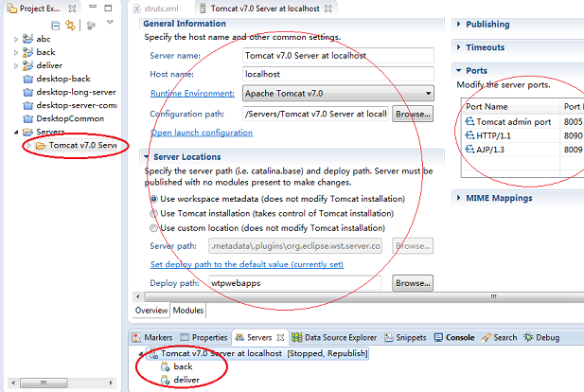584x392 pixels.
Task: Open the Apache Tomcat v7.0 runtime dropdown
Action: coord(338,93)
